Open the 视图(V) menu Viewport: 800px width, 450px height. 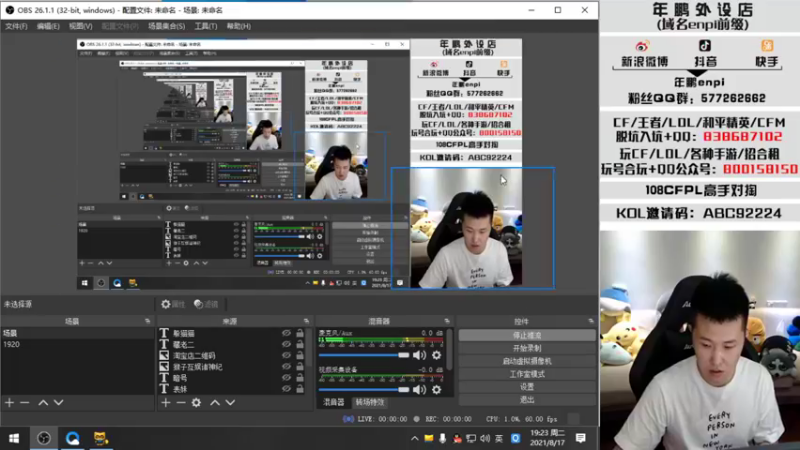pyautogui.click(x=81, y=26)
